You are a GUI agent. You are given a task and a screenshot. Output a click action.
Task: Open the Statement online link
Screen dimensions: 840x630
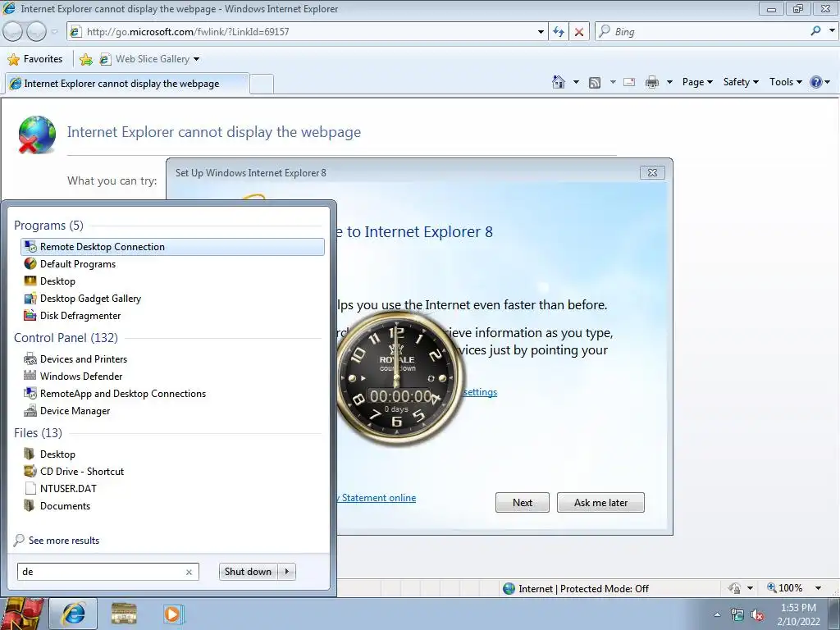[x=377, y=498]
